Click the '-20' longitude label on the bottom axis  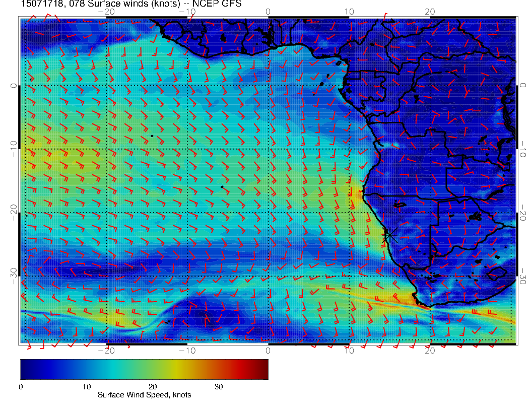pos(106,351)
